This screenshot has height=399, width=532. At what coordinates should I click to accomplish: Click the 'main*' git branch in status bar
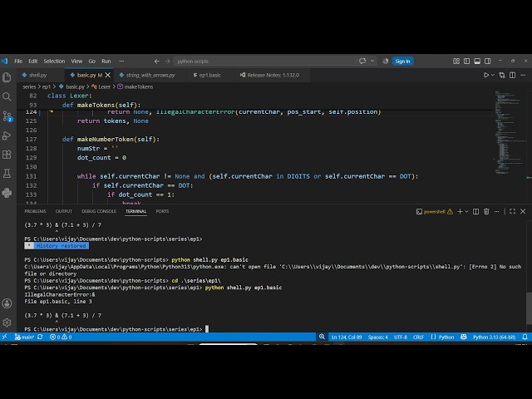[x=24, y=337]
